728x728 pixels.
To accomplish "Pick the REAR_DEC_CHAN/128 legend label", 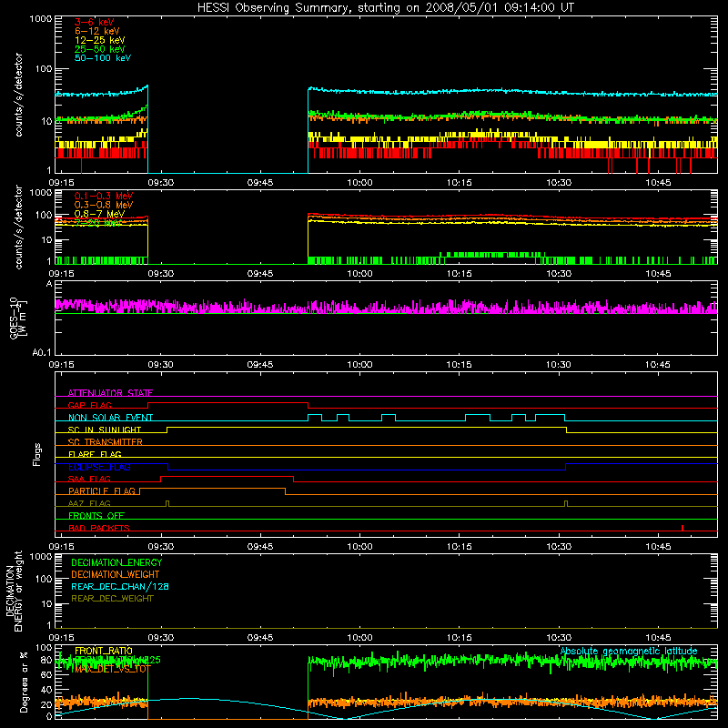I will [x=120, y=587].
